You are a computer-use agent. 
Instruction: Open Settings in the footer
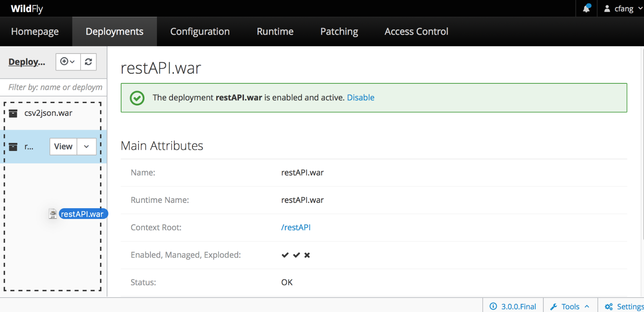(x=623, y=306)
